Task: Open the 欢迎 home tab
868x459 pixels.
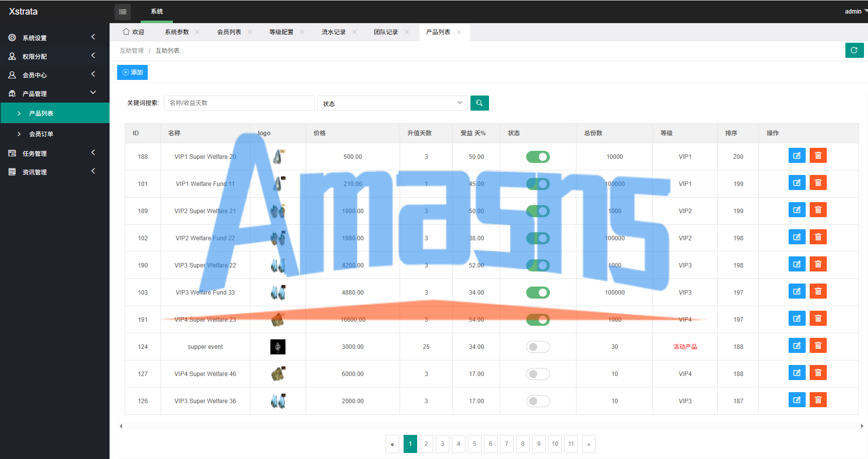Action: tap(134, 32)
